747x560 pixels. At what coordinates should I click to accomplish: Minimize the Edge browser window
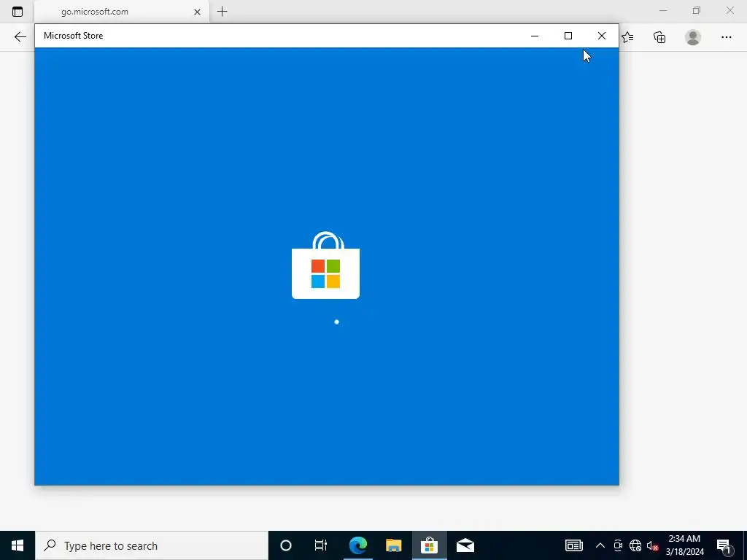663,10
